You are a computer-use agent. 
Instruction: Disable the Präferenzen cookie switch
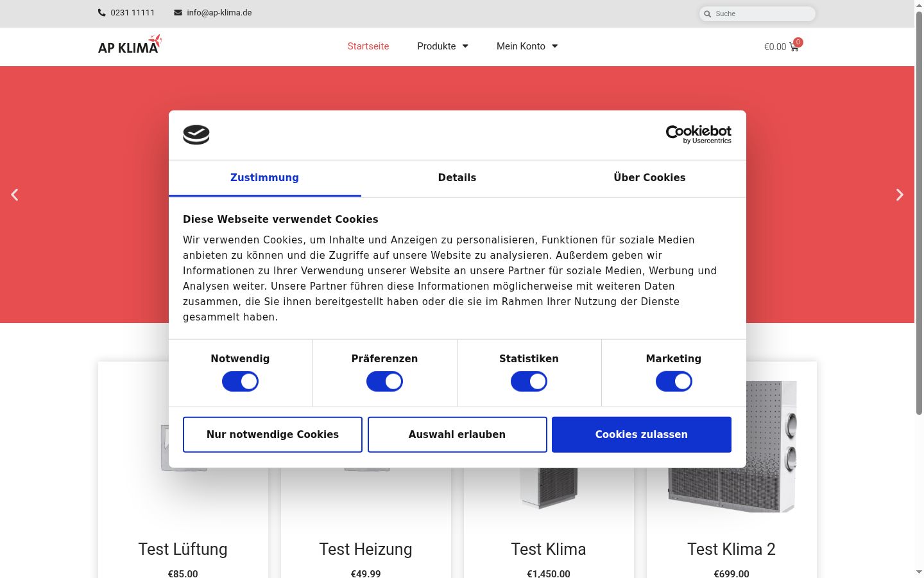pyautogui.click(x=384, y=381)
